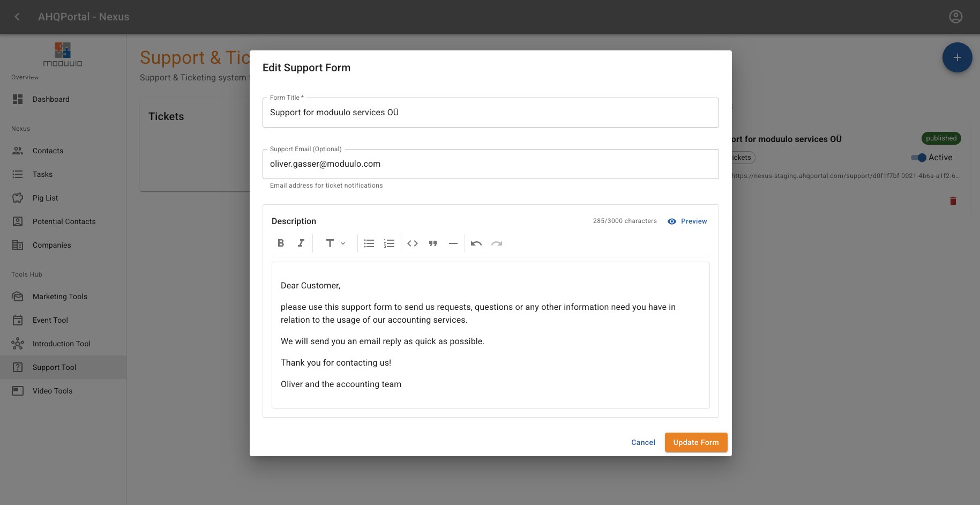
Task: Insert a horizontal divider line
Action: coord(453,243)
